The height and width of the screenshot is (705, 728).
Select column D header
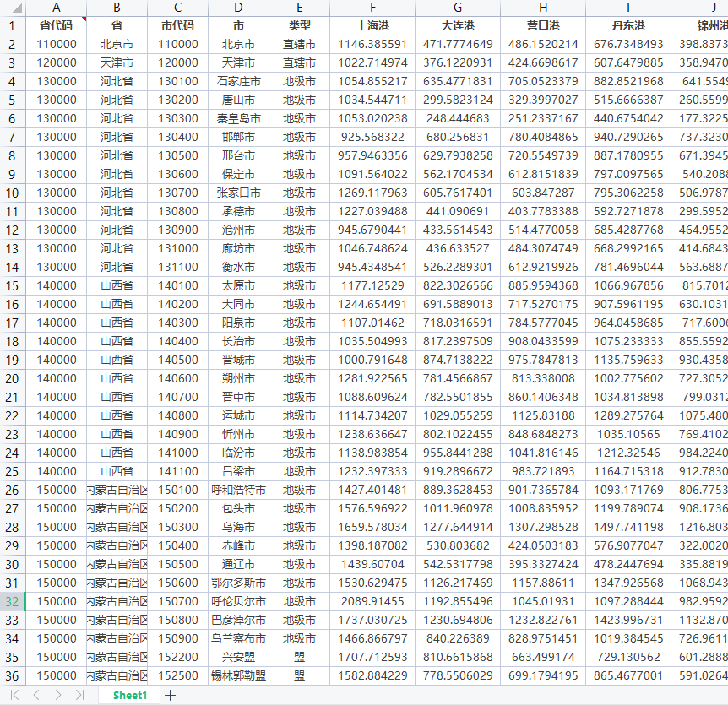pos(239,8)
